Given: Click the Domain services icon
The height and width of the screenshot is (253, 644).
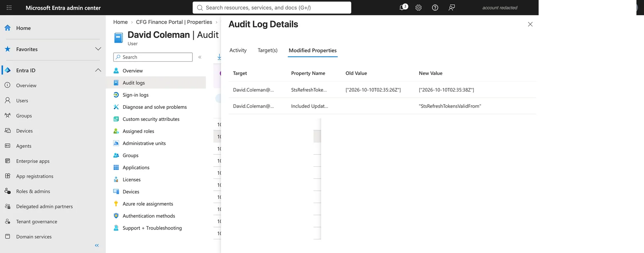Looking at the screenshot, I should 8,236.
